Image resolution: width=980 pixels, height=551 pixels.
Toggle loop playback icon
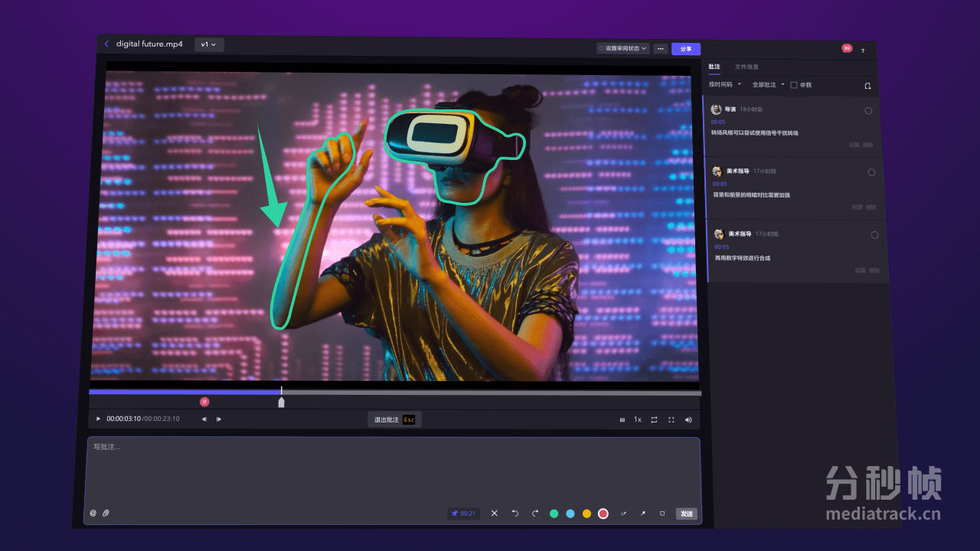654,419
